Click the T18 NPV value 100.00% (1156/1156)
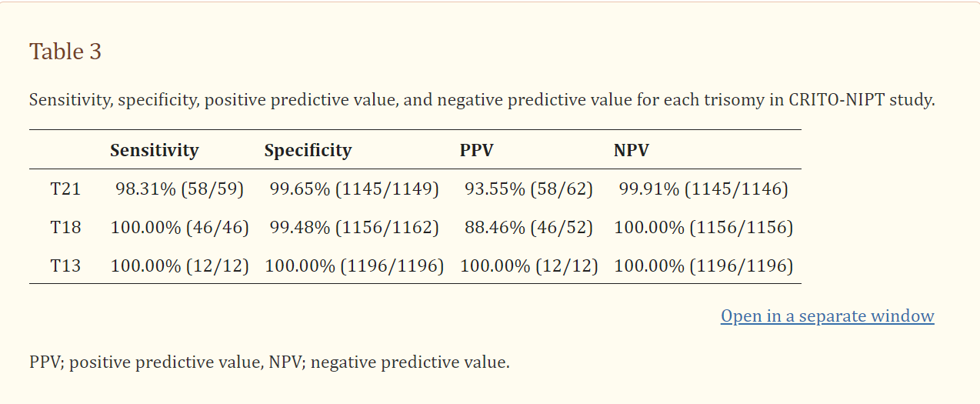 click(x=703, y=227)
